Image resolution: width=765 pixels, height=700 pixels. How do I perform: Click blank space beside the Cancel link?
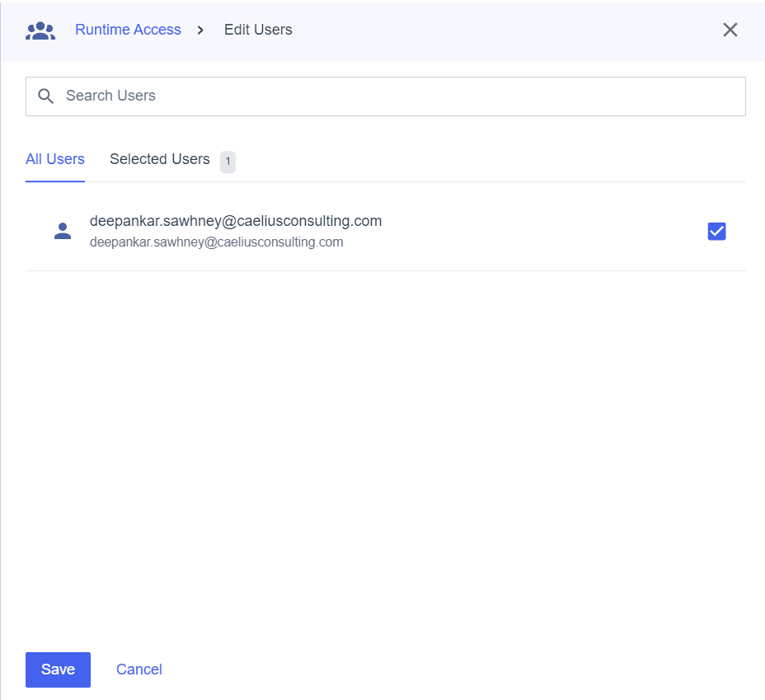pyautogui.click(x=439, y=669)
